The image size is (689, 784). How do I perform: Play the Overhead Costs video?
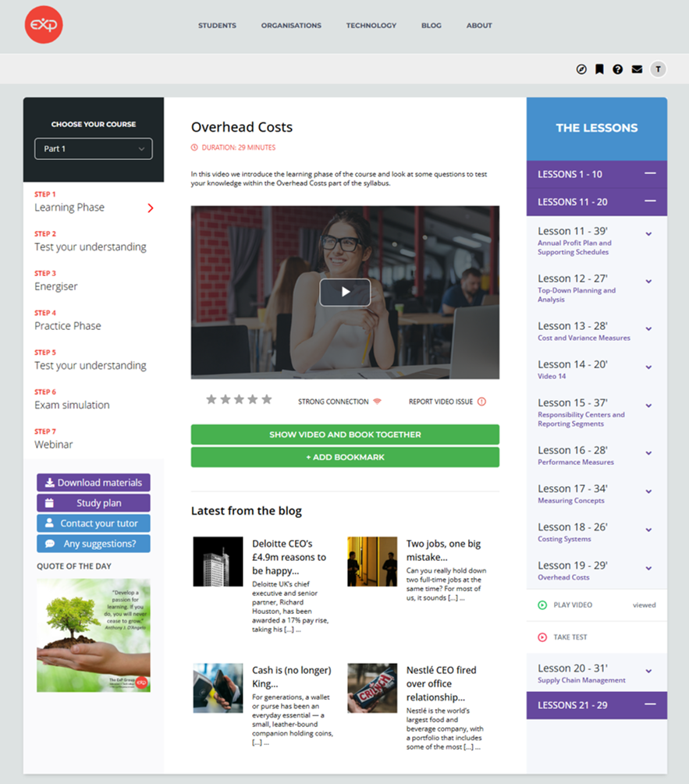345,293
